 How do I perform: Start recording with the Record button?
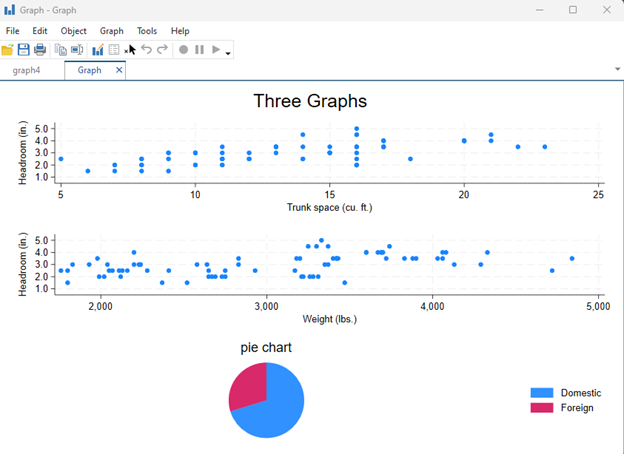(x=183, y=50)
